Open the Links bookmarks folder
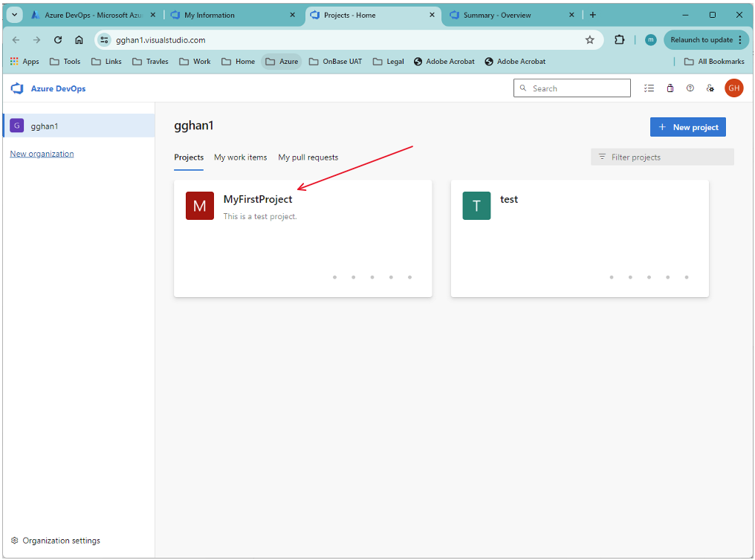This screenshot has width=755, height=560. (x=106, y=62)
